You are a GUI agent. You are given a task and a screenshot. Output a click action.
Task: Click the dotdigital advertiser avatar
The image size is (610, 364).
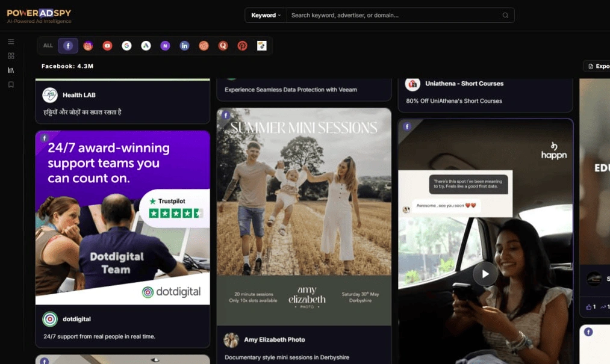pyautogui.click(x=50, y=319)
